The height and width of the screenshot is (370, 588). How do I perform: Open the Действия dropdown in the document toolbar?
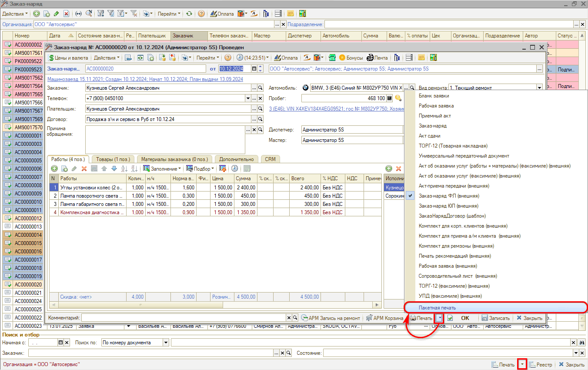(x=107, y=57)
